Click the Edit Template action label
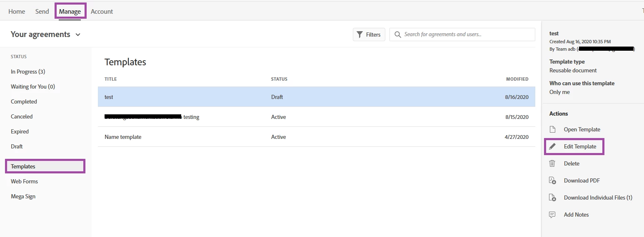This screenshot has height=237, width=644. coord(580,146)
